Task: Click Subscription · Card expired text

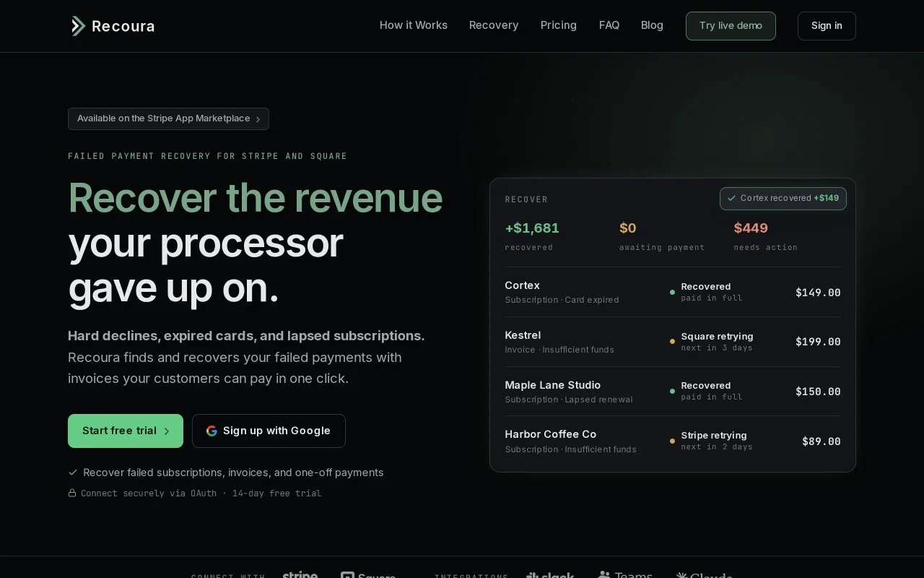Action: [562, 300]
